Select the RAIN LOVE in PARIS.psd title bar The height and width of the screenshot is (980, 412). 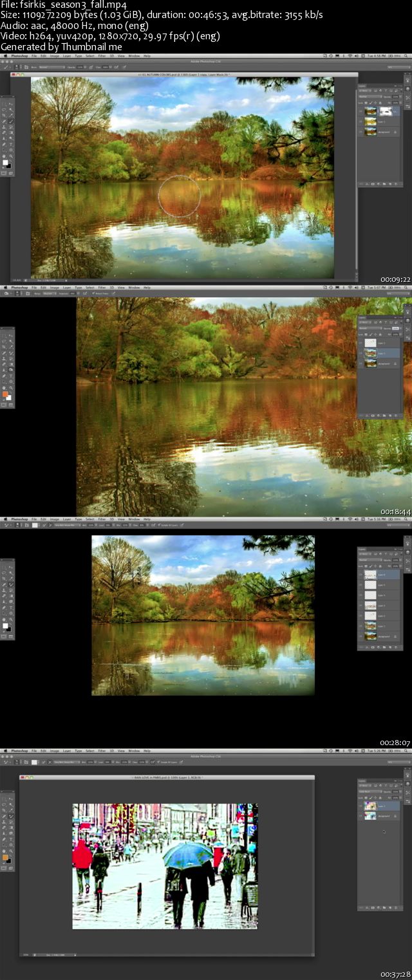(167, 777)
